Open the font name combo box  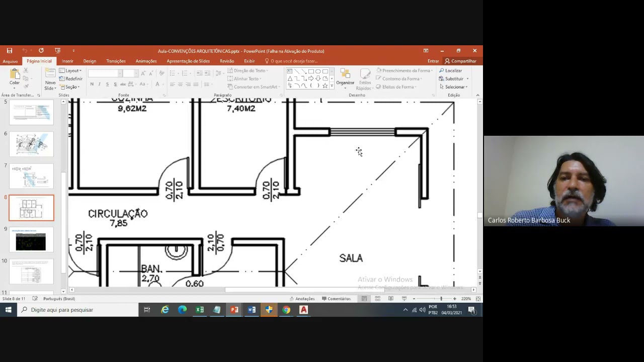click(105, 73)
